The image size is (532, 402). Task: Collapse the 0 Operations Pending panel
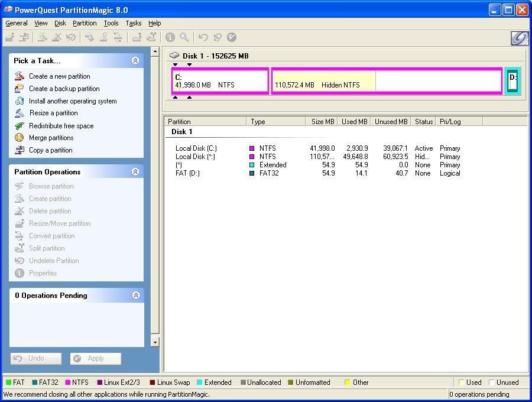coord(136,295)
